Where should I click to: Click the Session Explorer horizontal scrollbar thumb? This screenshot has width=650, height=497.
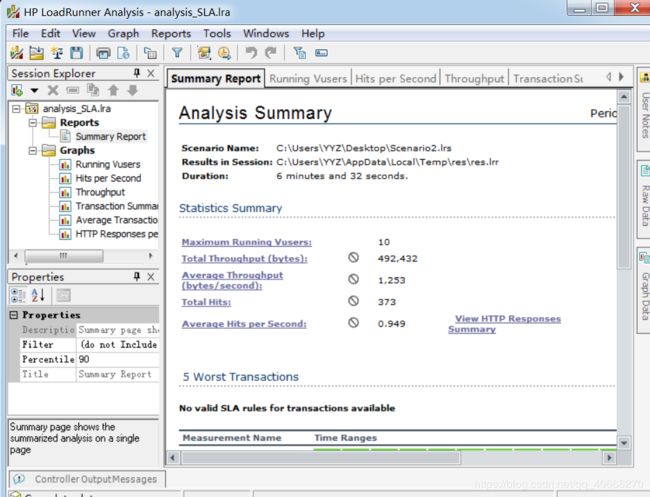[64, 256]
